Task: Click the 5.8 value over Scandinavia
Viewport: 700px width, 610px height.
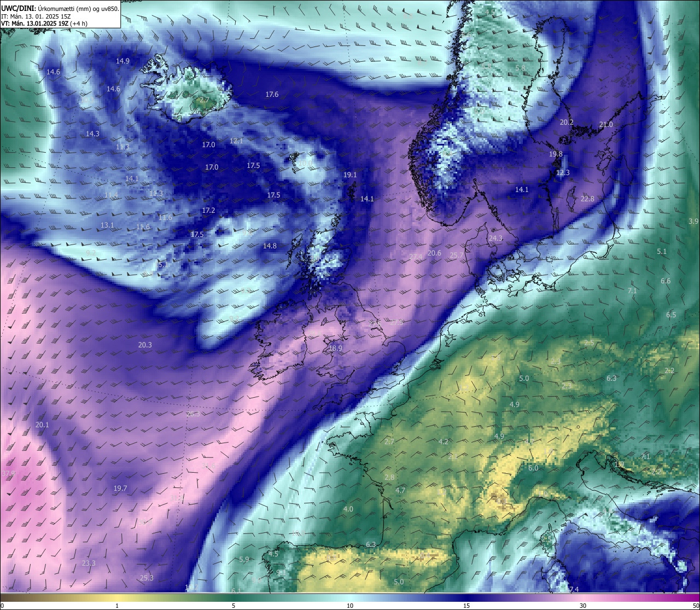Action: click(x=520, y=68)
